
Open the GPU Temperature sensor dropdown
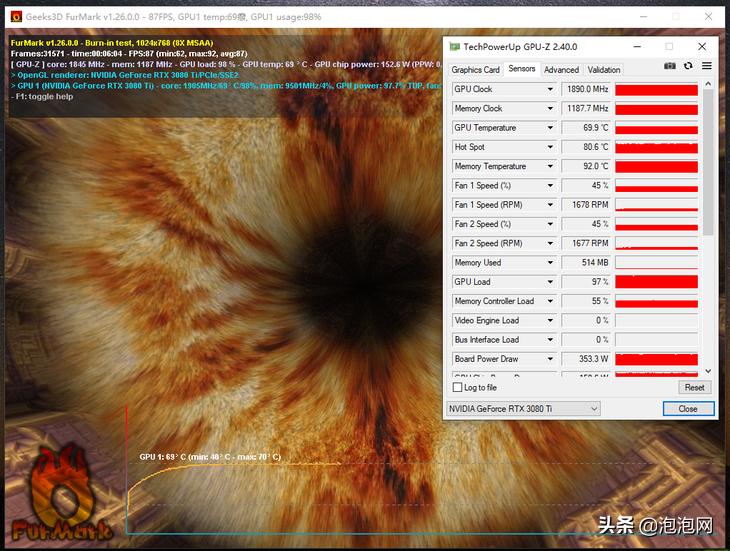click(550, 128)
